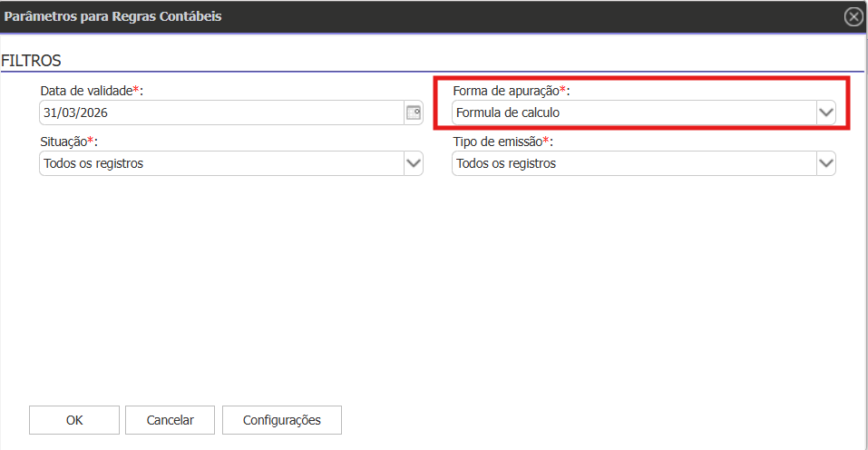Screen dimensions: 868x450
Task: Click the Data de validade label
Action: click(87, 91)
